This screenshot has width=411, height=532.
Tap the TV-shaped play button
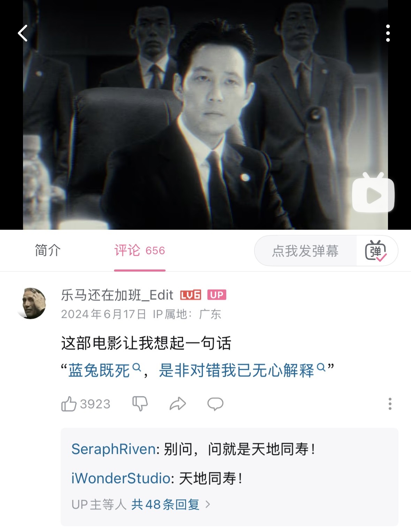point(373,193)
